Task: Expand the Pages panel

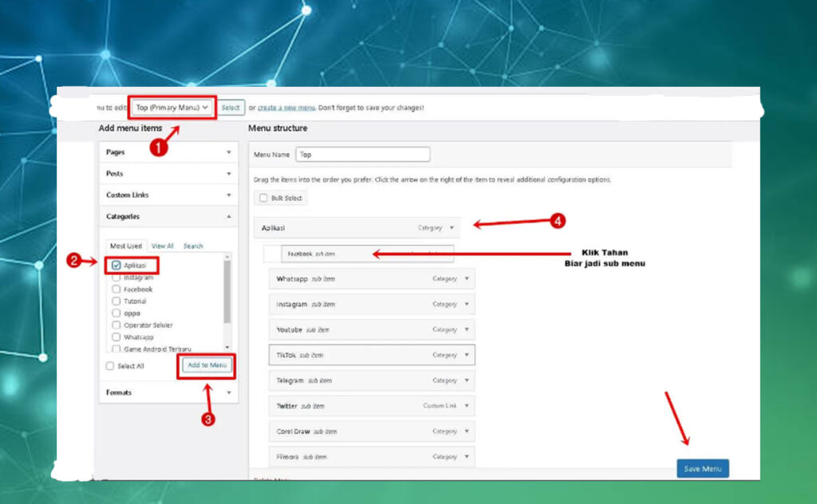Action: click(229, 152)
